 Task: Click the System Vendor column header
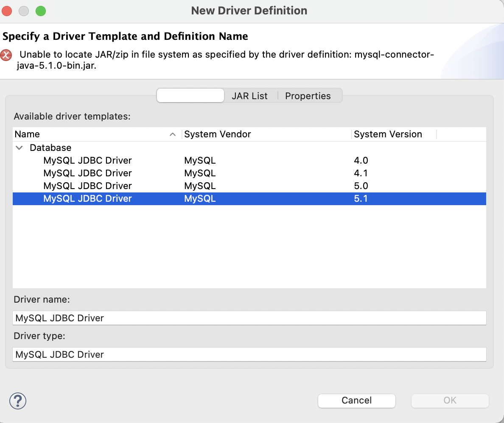[267, 134]
